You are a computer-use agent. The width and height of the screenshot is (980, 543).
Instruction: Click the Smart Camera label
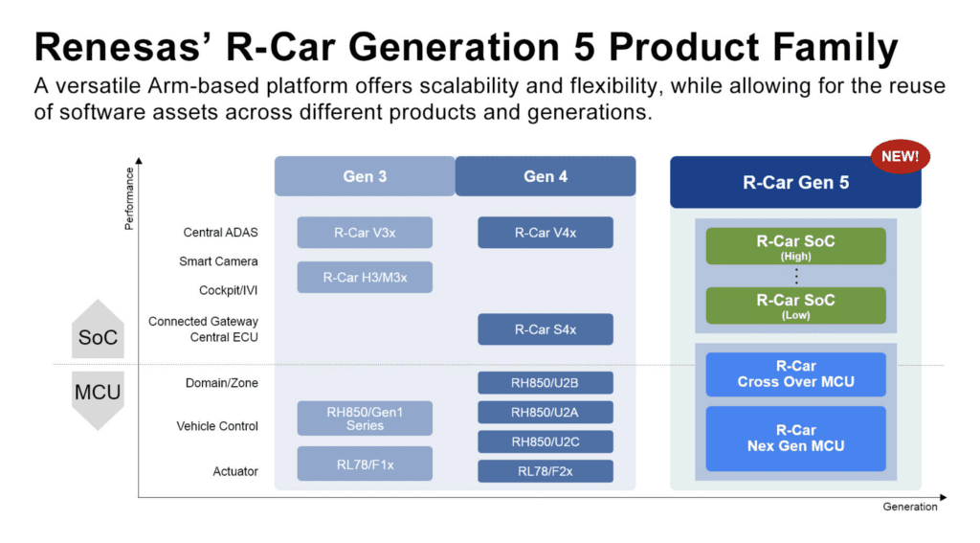coord(218,261)
